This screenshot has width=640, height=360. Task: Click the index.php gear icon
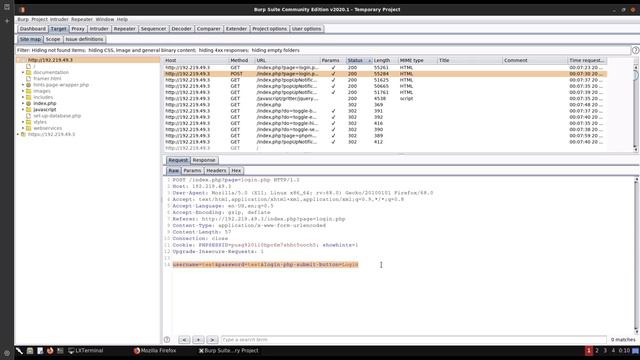pyautogui.click(x=29, y=103)
